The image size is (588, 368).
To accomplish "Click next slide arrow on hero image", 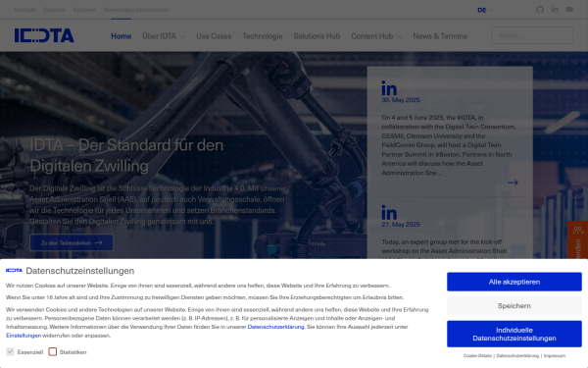I will (x=577, y=190).
